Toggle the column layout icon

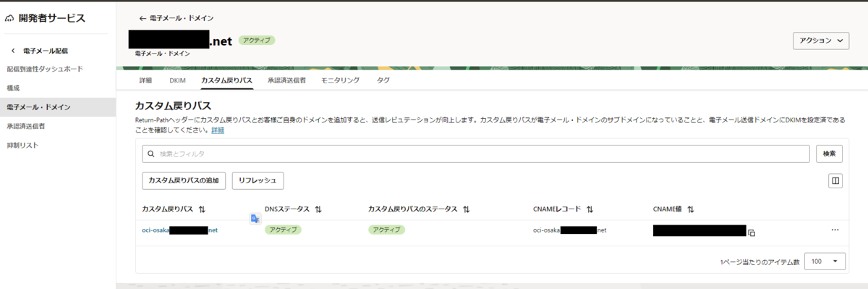tap(835, 181)
